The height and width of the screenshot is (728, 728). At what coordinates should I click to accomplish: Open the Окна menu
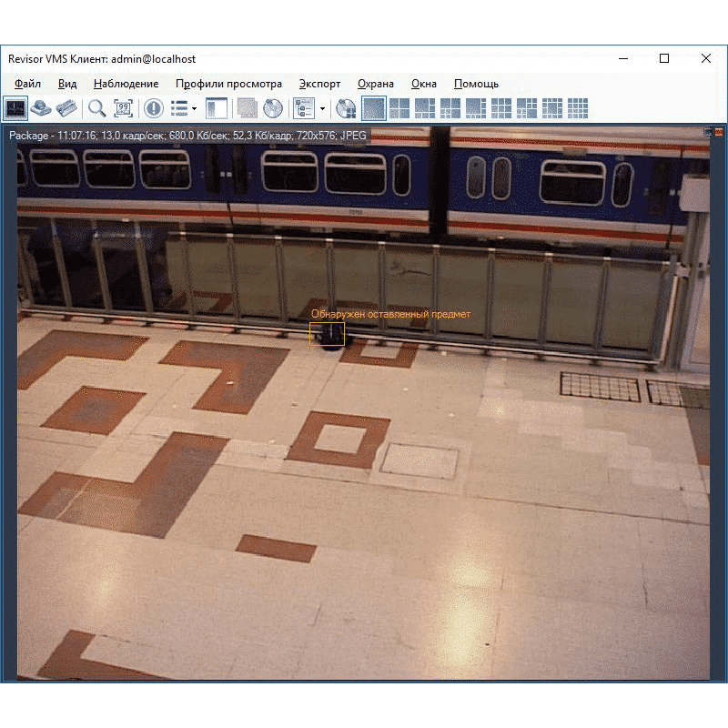424,84
